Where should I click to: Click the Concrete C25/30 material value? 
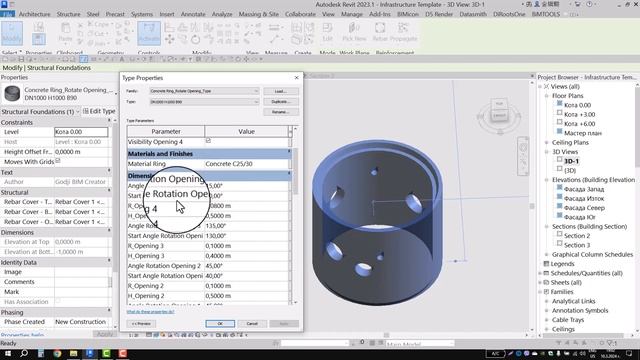(x=246, y=164)
